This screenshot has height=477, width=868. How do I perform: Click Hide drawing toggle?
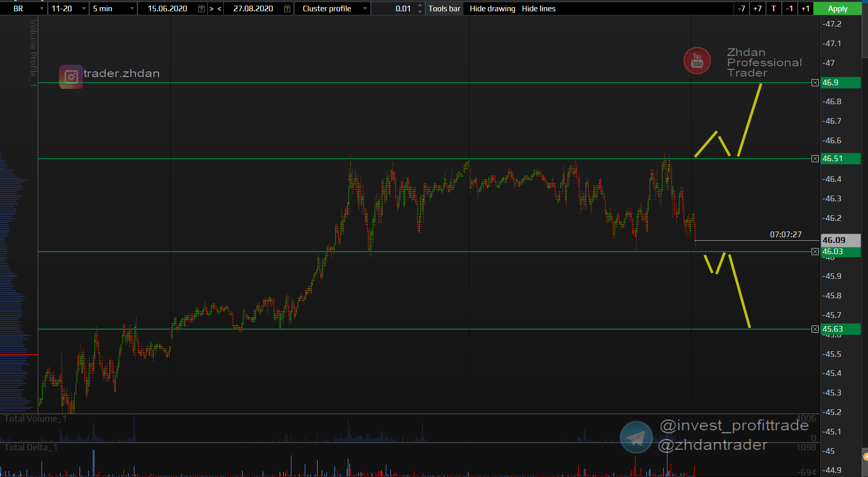(492, 9)
